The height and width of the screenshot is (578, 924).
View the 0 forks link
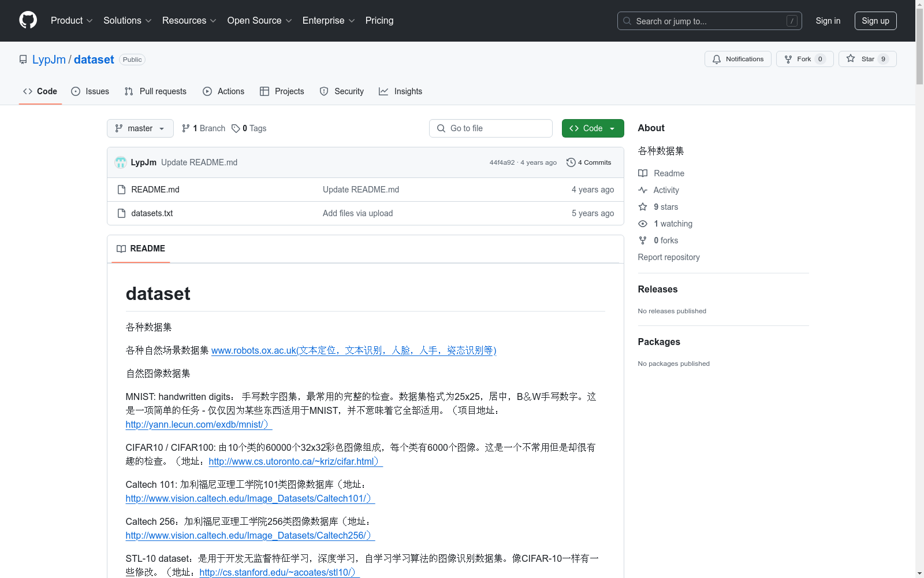[658, 240]
